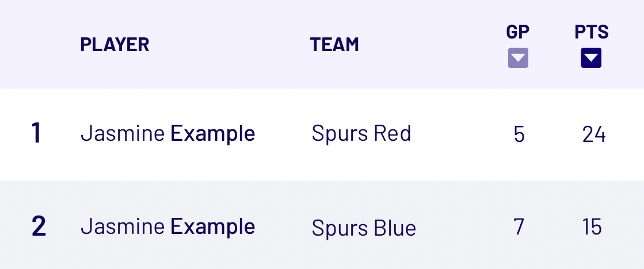The image size is (644, 269).
Task: Click the games played value 7
Action: tap(519, 227)
